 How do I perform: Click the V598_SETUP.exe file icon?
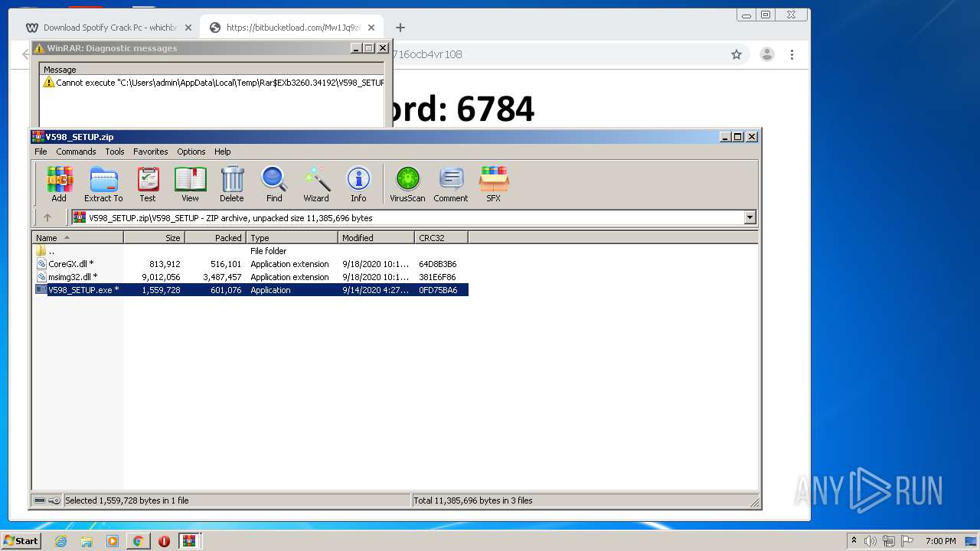(x=41, y=290)
